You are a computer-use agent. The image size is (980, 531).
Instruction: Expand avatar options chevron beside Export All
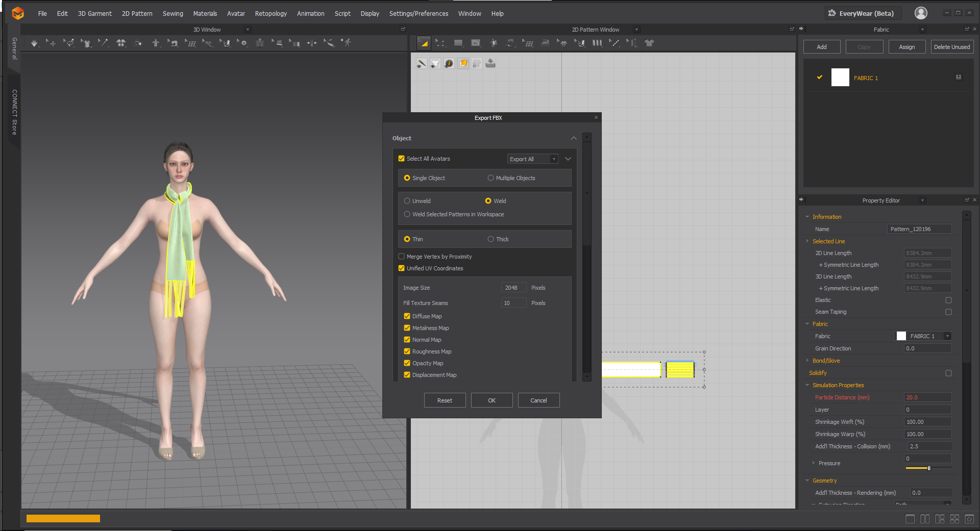tap(568, 159)
